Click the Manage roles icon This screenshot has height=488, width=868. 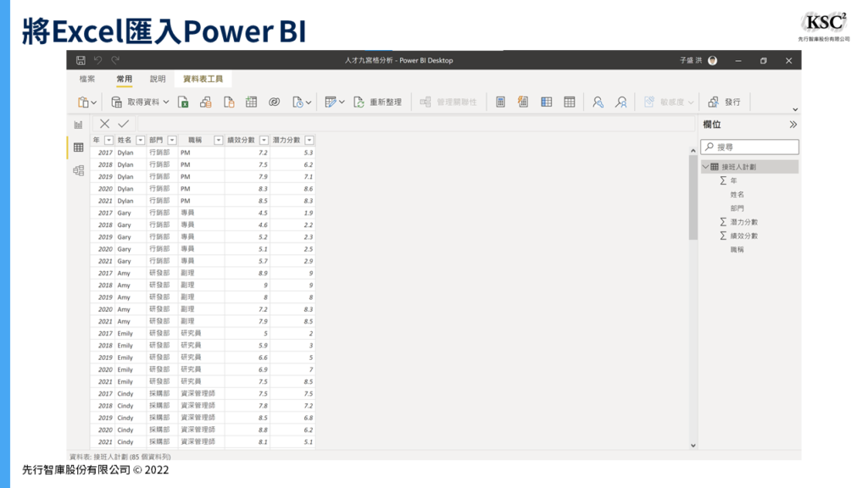[598, 102]
